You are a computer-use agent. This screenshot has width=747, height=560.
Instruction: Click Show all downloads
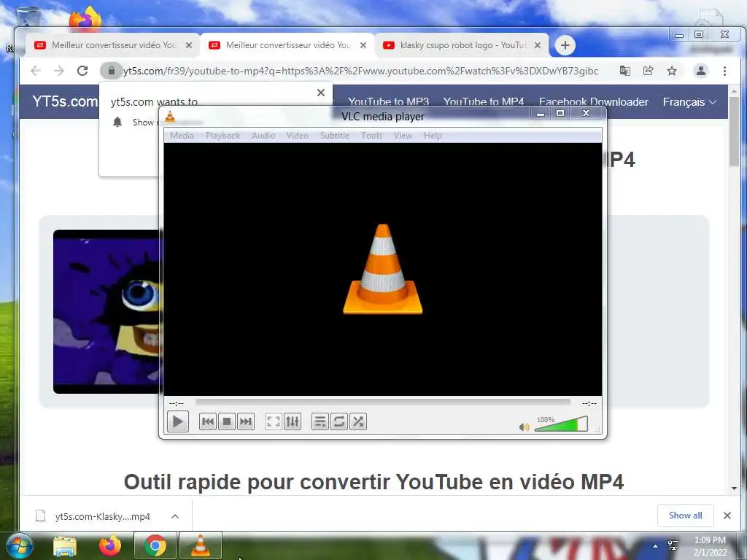pos(685,516)
